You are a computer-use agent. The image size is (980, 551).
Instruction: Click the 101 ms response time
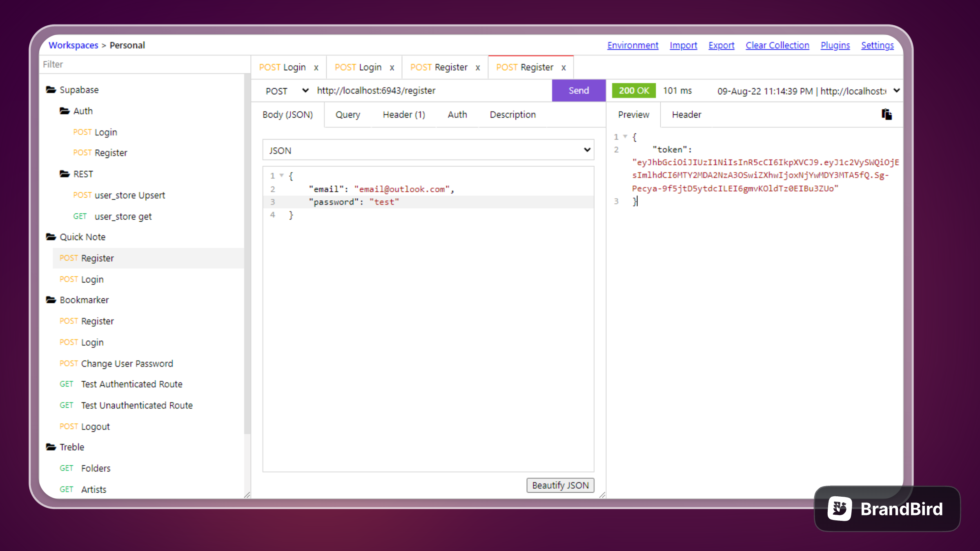[677, 91]
